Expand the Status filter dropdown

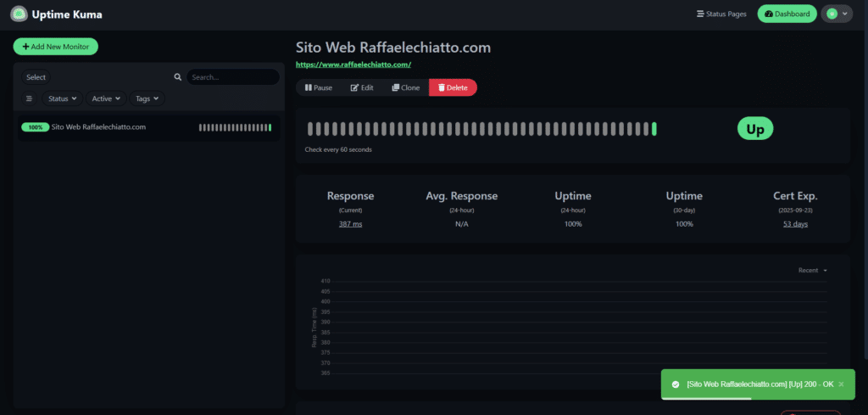click(x=62, y=98)
